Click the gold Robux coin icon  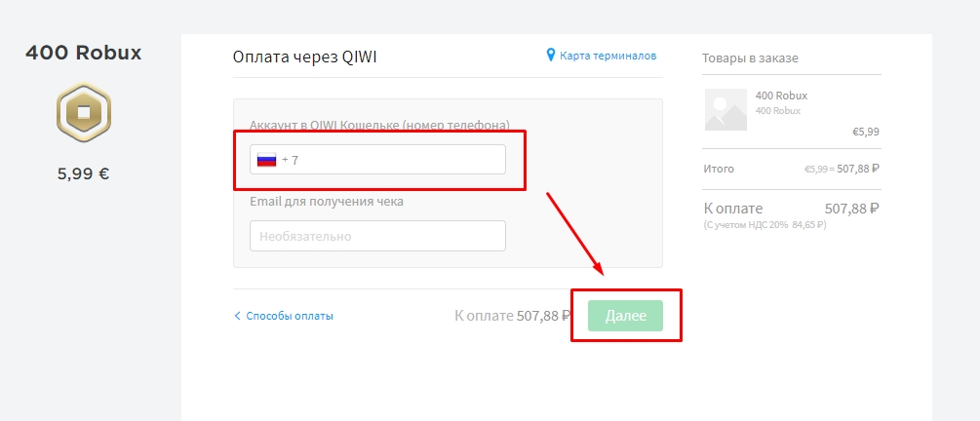click(x=84, y=112)
